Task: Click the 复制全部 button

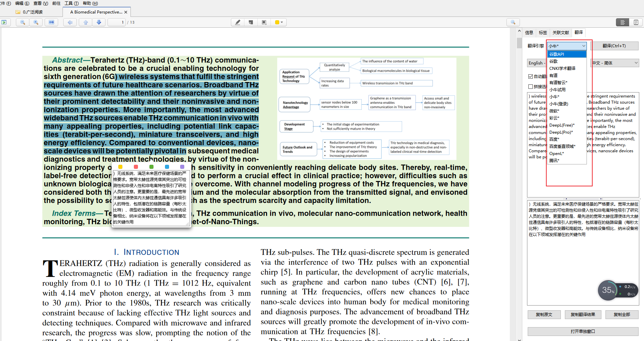Action: click(x=622, y=315)
